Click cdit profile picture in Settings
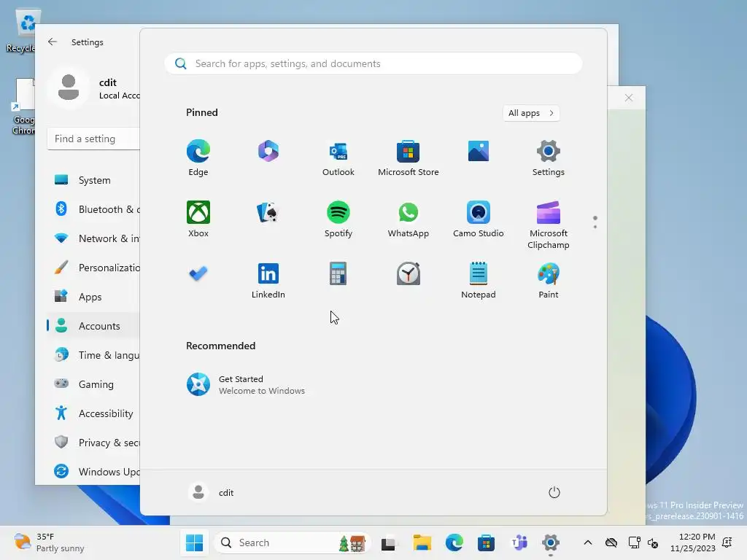The height and width of the screenshot is (560, 747). [69, 87]
